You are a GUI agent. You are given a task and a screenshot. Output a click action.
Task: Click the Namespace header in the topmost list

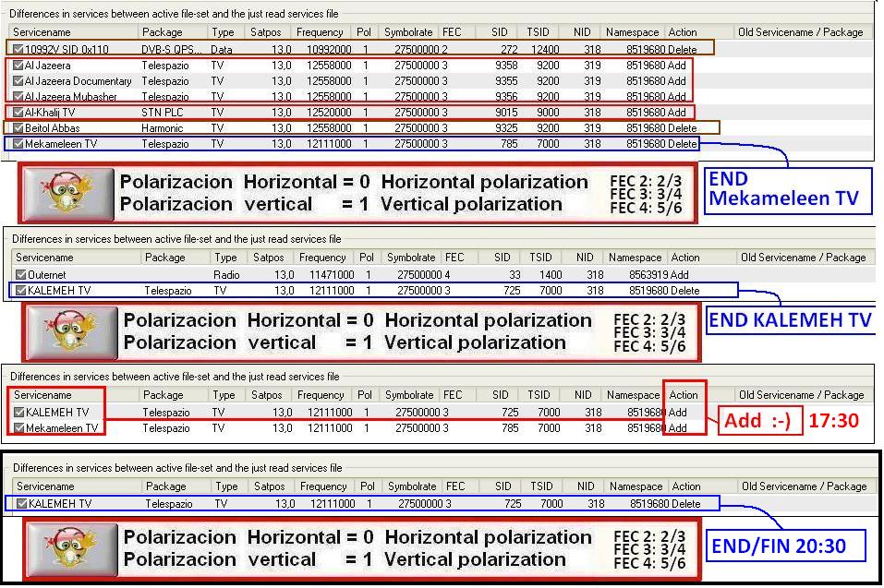click(x=633, y=32)
